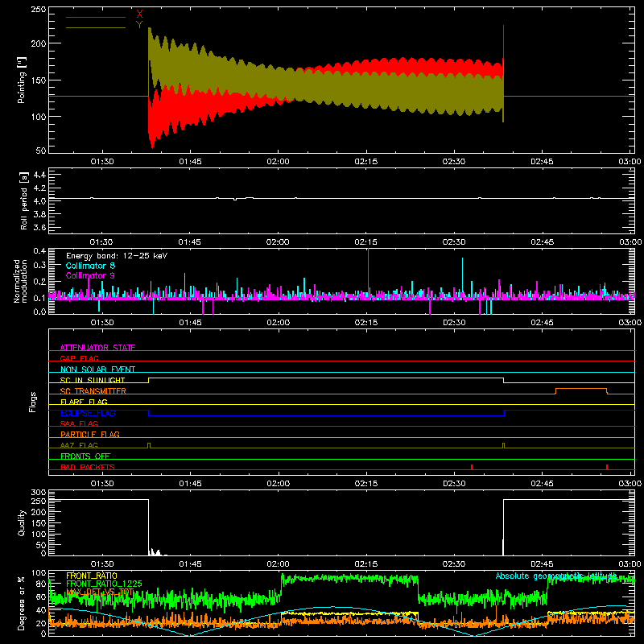Click the 02:30 label under the Flags plot

[454, 484]
